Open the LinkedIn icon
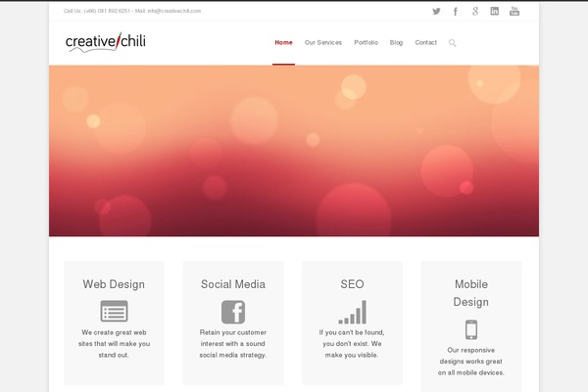The width and height of the screenshot is (588, 392). (x=495, y=11)
